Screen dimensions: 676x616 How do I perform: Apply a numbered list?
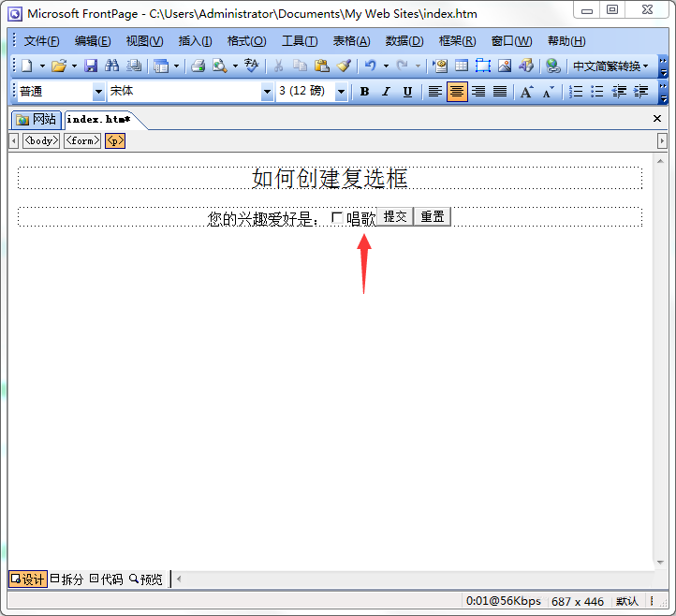tap(576, 92)
